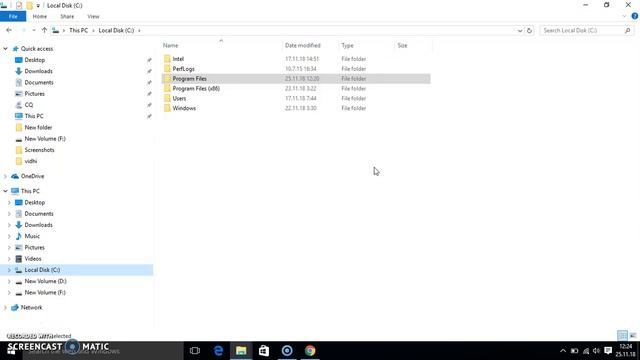Expand Music under This PC

click(x=9, y=236)
